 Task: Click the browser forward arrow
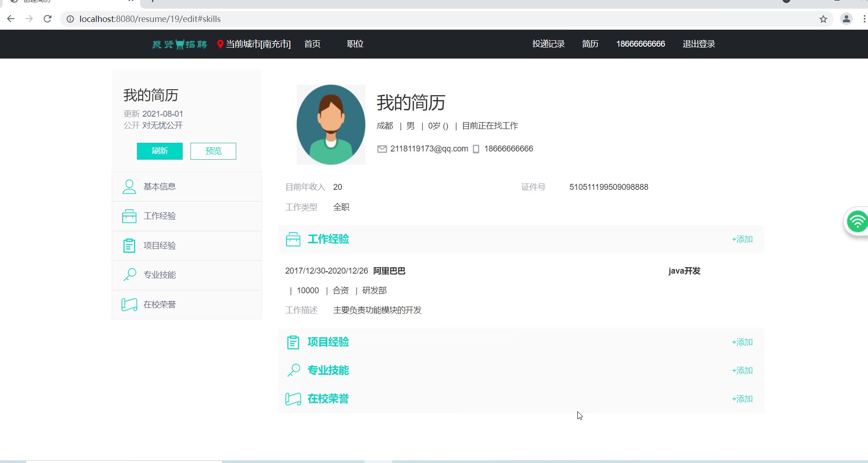29,19
